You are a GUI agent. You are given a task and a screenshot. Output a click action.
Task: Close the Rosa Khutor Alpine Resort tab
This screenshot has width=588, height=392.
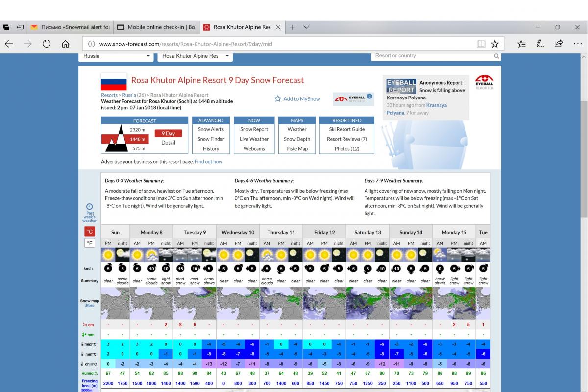[x=278, y=27]
